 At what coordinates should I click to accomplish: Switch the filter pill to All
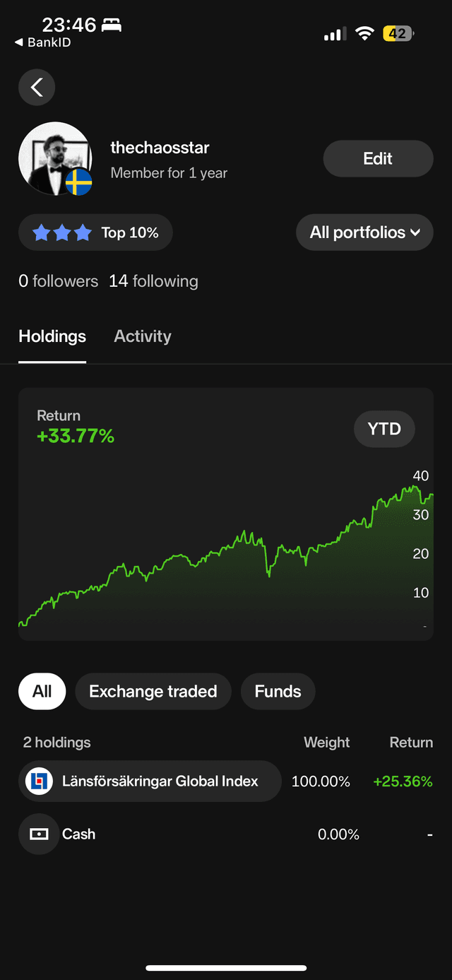tap(42, 691)
